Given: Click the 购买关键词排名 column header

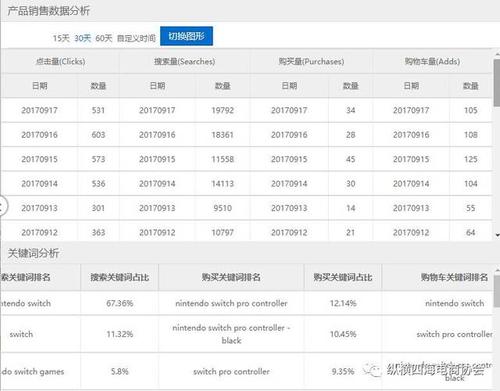Looking at the screenshot, I should 231,277.
